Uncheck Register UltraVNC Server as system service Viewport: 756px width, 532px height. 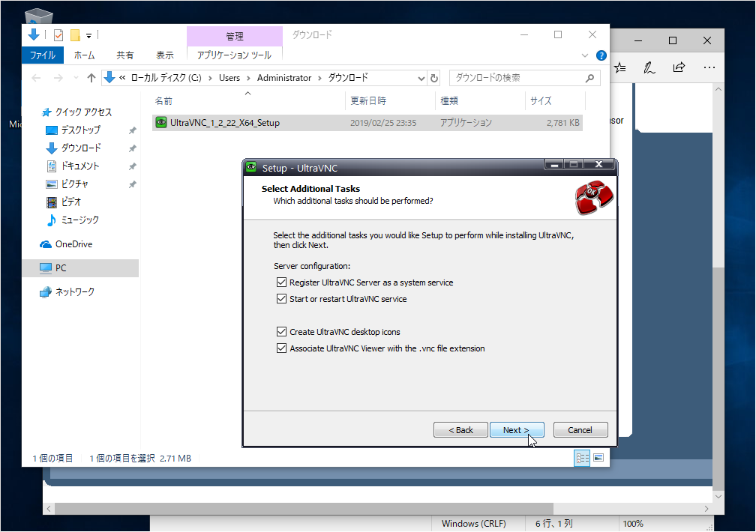pos(282,282)
